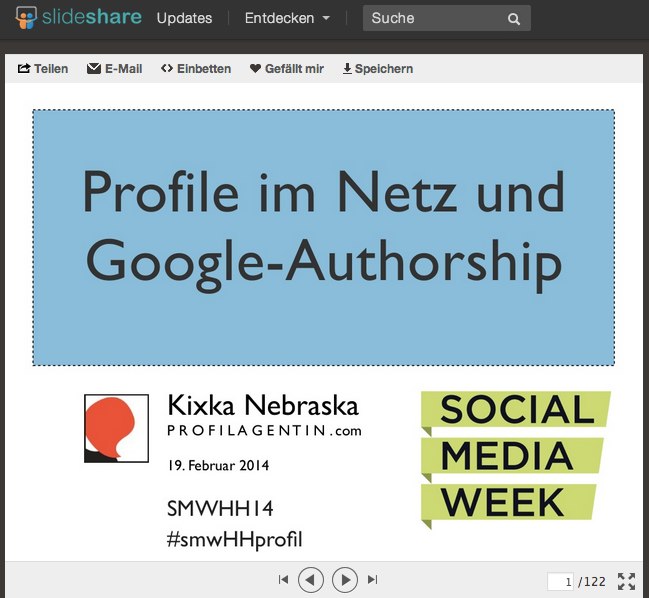Expand the Entdecken dropdown
The width and height of the screenshot is (649, 598).
287,18
